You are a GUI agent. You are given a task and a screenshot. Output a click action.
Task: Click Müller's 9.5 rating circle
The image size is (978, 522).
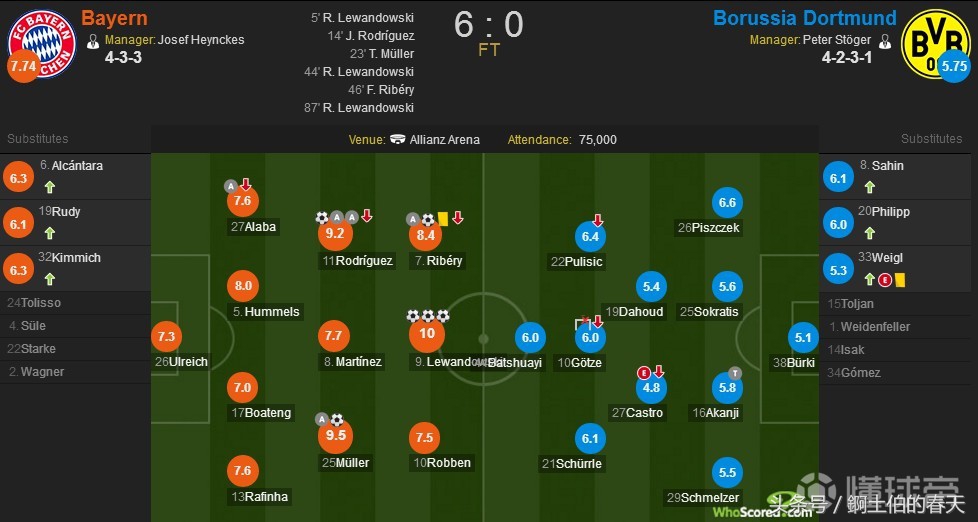(336, 436)
